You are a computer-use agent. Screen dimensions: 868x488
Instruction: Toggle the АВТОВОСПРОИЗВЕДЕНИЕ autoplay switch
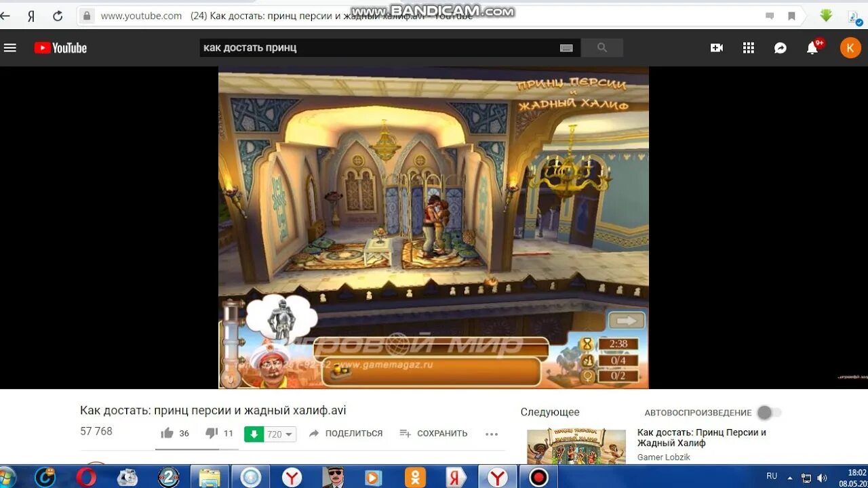point(769,412)
